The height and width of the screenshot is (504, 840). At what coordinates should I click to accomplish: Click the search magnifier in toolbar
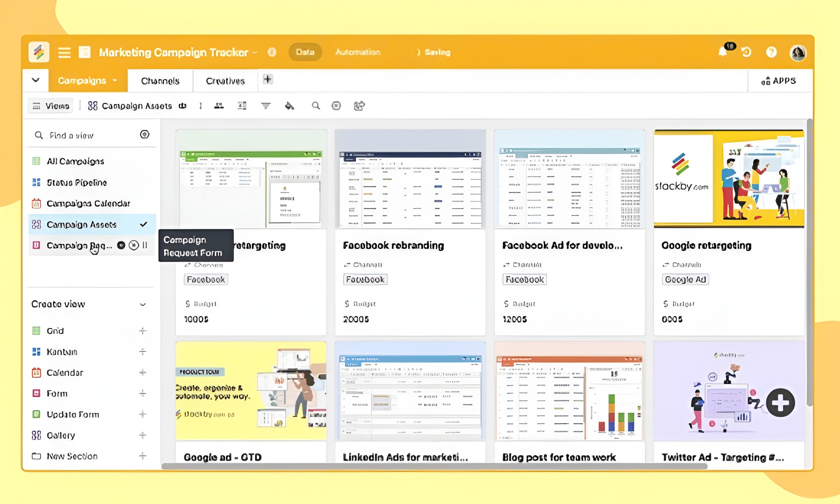pos(315,106)
